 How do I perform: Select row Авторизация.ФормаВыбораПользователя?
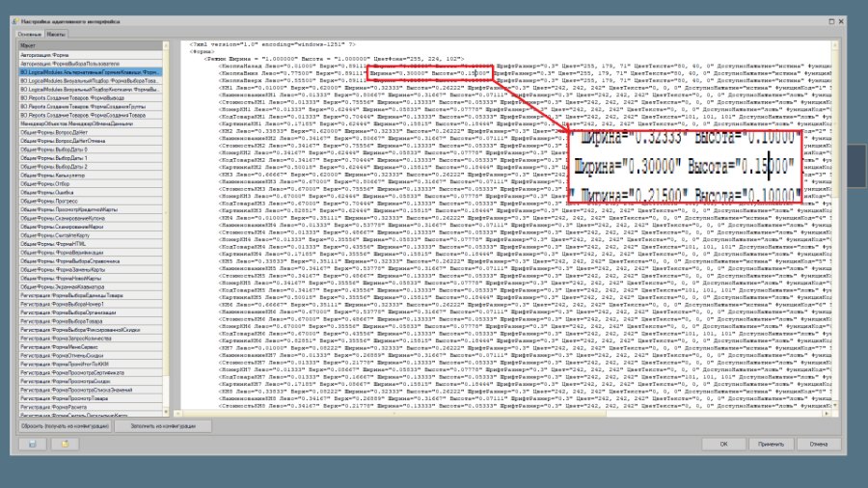point(90,64)
